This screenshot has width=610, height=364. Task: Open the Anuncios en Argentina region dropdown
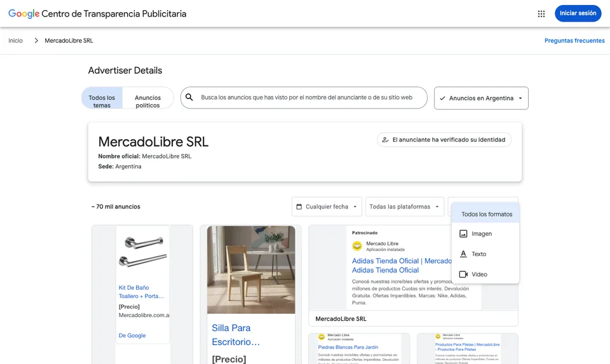point(481,98)
